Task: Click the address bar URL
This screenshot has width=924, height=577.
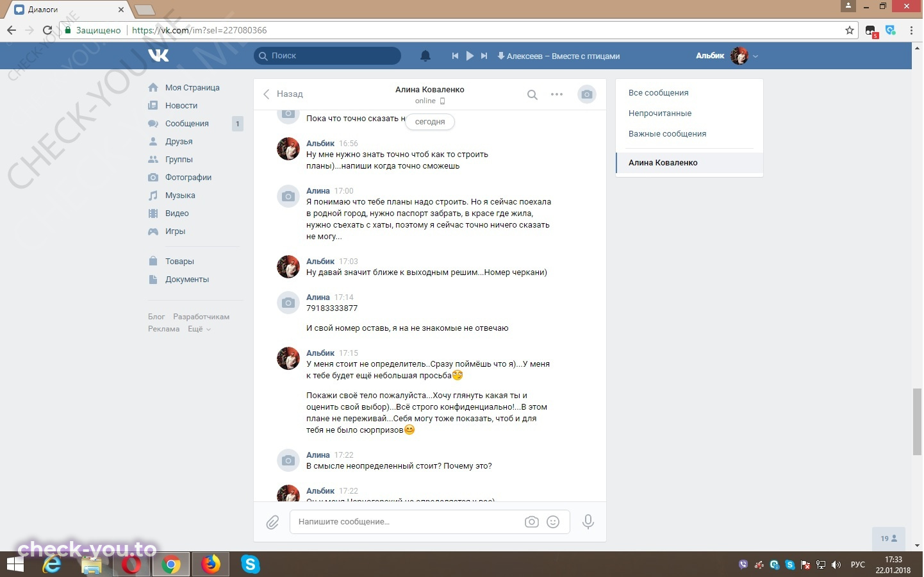Action: tap(199, 30)
